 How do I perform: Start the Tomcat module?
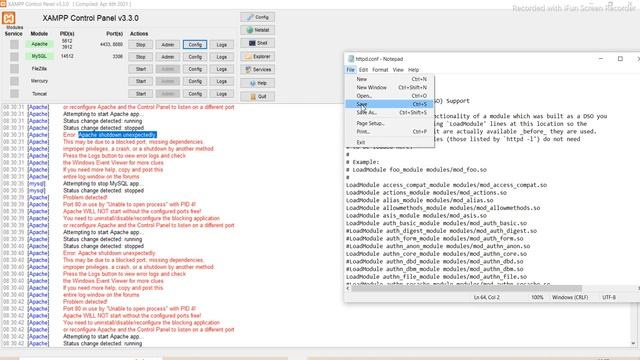point(141,93)
